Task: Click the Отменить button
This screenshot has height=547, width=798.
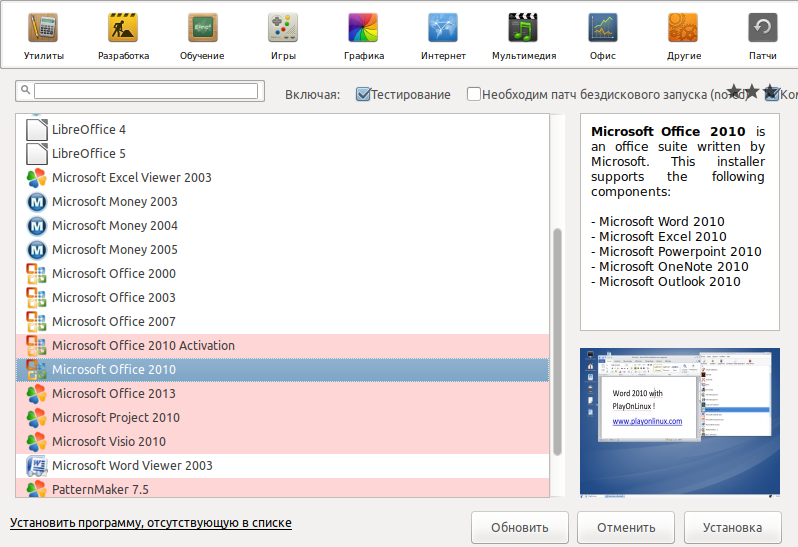Action: point(626,528)
